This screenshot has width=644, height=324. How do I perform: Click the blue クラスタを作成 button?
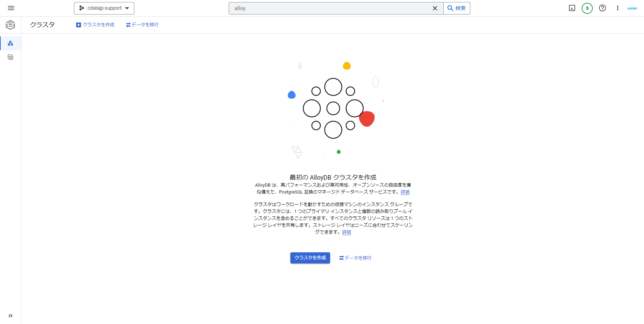310,258
